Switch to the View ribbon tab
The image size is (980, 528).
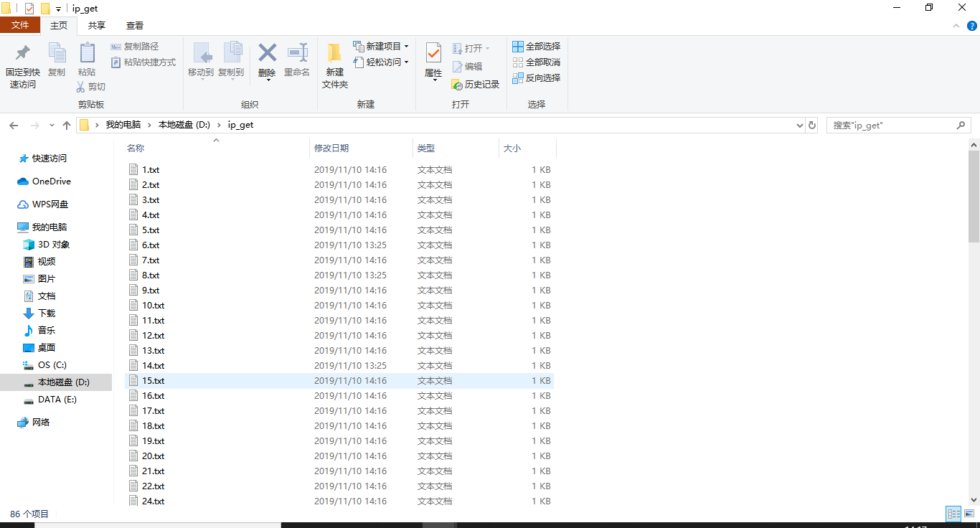click(135, 25)
